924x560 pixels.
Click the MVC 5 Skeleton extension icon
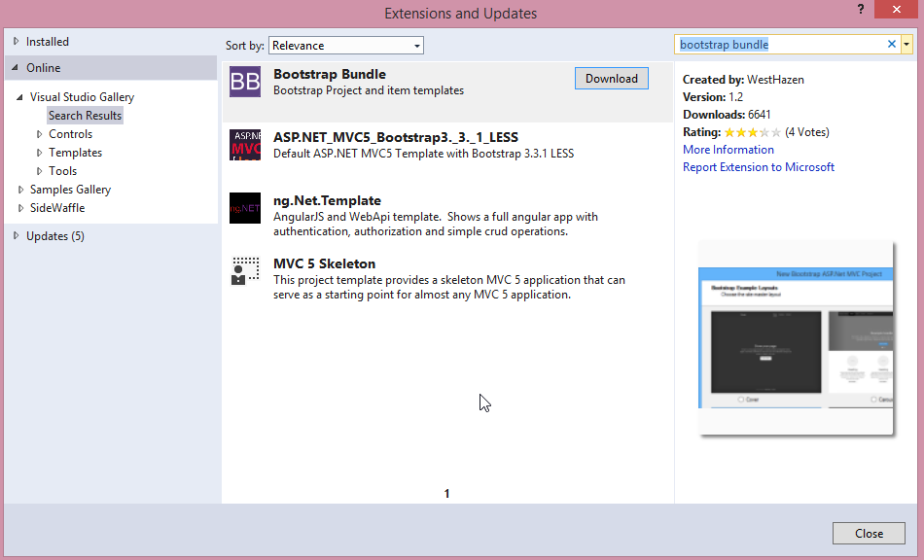245,271
